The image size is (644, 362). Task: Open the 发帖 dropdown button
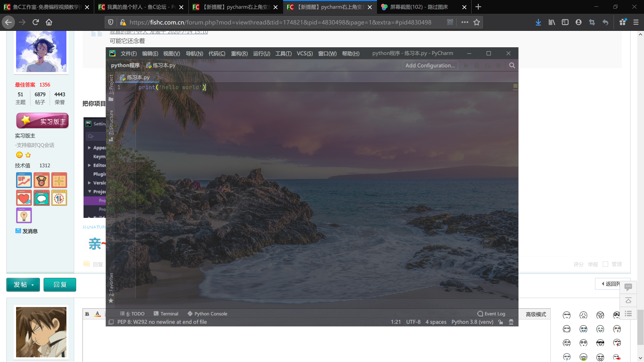(23, 285)
